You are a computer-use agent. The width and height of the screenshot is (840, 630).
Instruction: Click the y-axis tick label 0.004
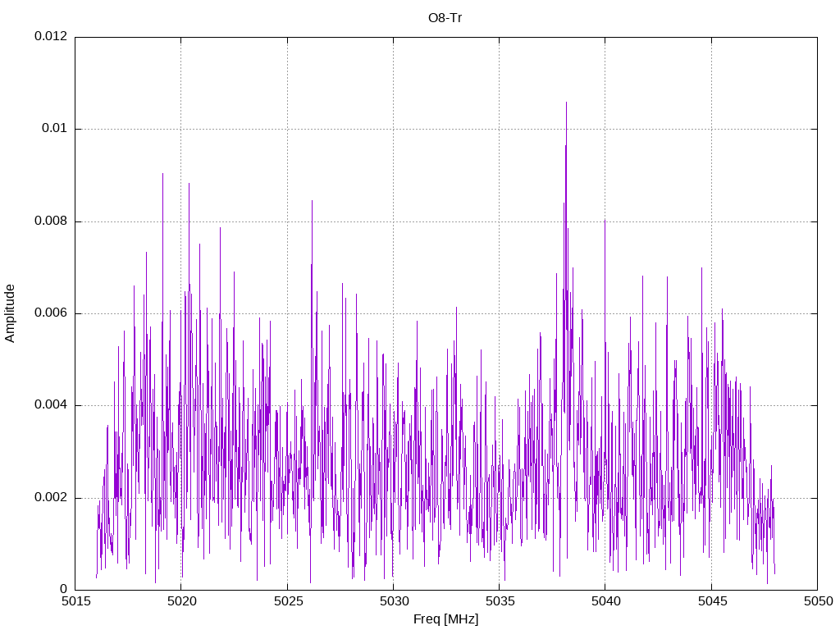51,405
